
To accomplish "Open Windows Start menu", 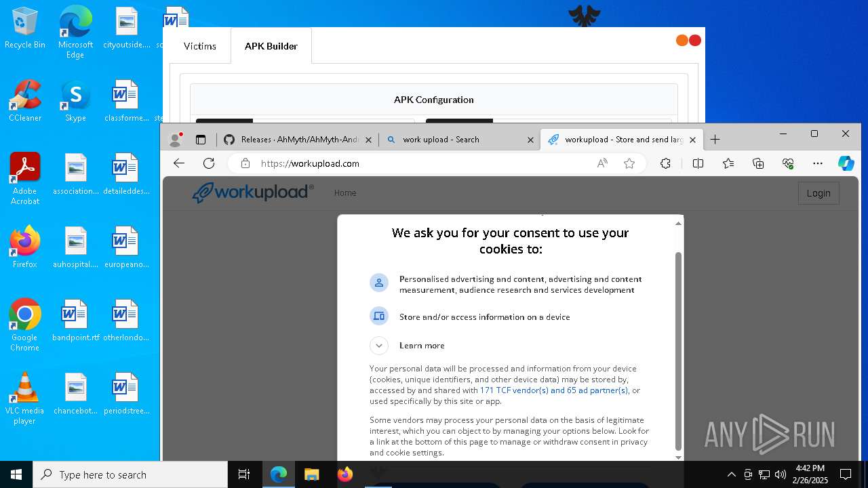I will [x=16, y=474].
